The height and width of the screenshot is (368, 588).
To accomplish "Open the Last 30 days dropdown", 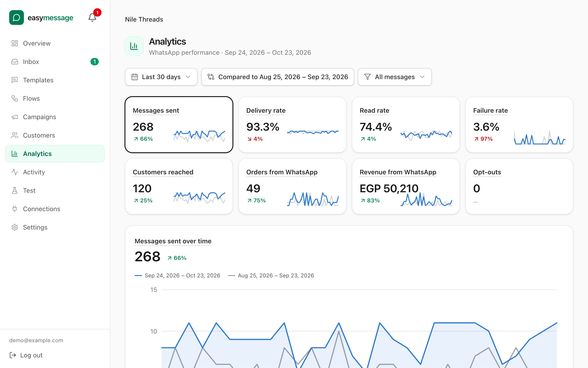I will [x=161, y=77].
